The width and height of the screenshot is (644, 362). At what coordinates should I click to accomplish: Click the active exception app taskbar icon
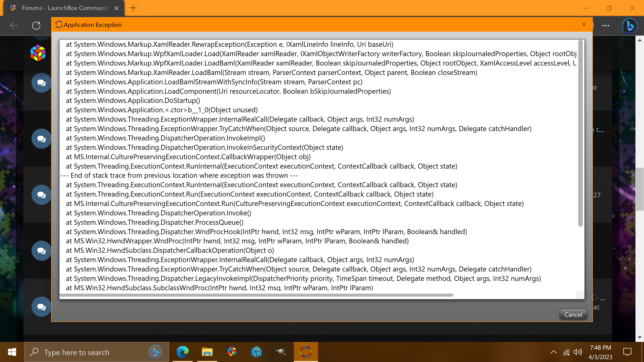click(x=306, y=352)
